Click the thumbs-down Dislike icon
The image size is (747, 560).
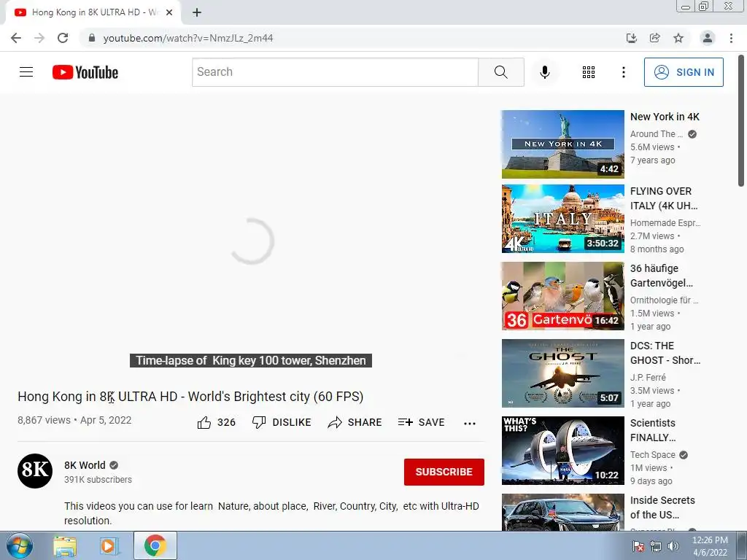click(259, 422)
